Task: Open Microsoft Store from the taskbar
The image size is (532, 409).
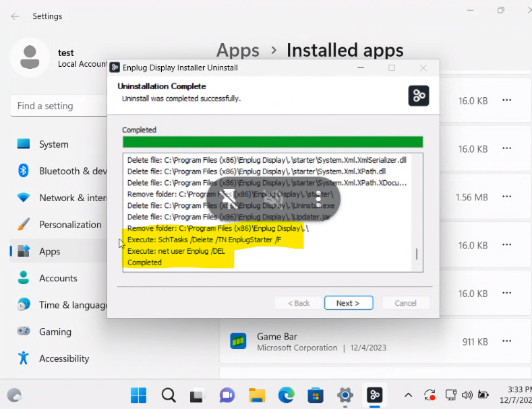Action: click(x=316, y=396)
